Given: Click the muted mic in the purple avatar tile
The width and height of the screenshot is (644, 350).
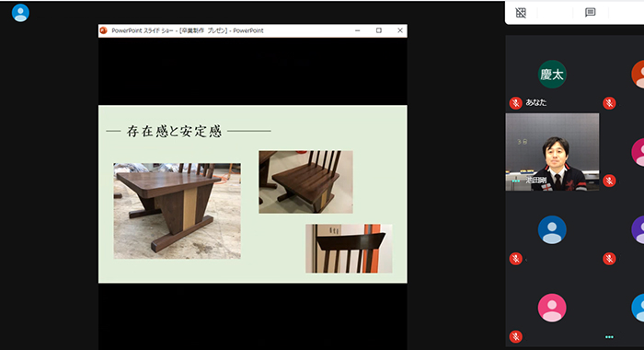Looking at the screenshot, I should pos(609,258).
